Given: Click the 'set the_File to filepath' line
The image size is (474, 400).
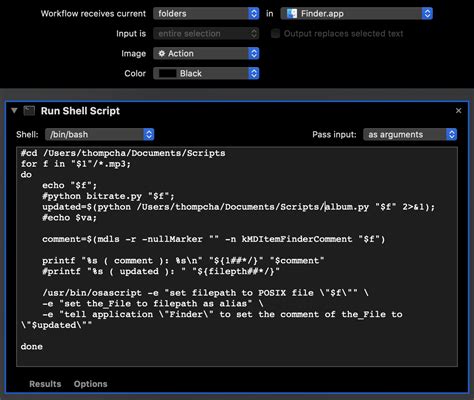Looking at the screenshot, I should tap(153, 304).
